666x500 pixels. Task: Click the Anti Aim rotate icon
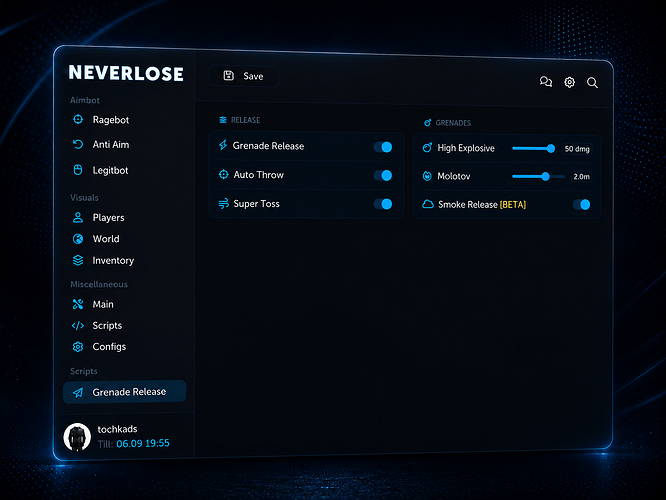[x=78, y=144]
